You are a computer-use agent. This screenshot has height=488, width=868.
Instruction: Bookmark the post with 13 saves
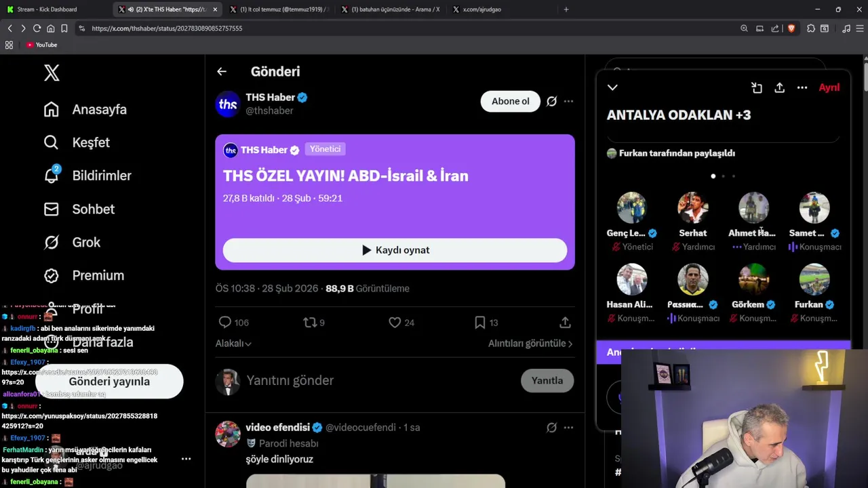(479, 323)
